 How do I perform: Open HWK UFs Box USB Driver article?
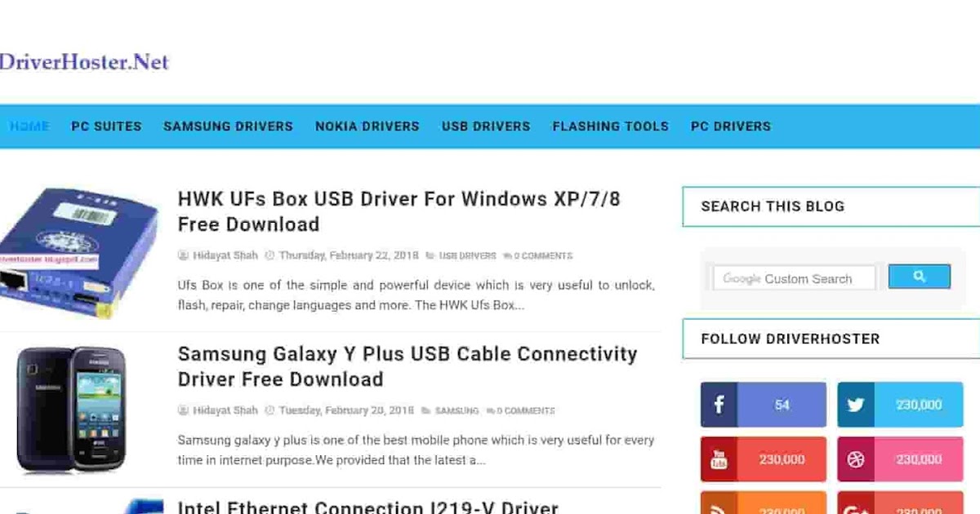pos(399,211)
